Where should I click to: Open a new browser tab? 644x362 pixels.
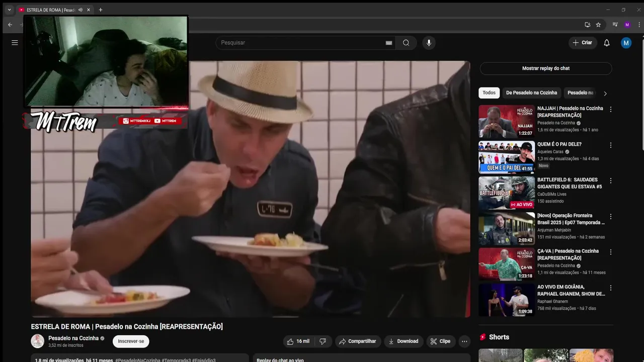coord(101,10)
